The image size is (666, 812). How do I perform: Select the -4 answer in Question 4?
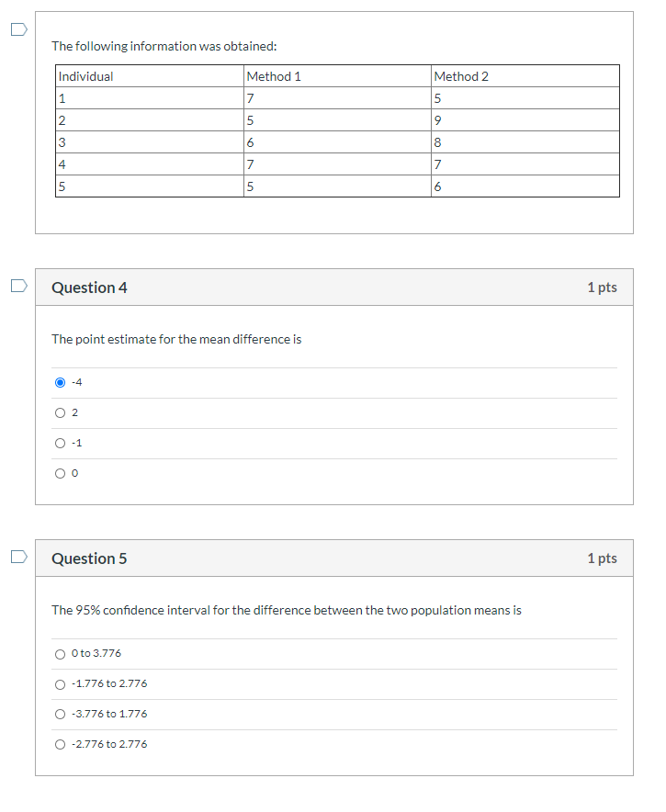coord(59,381)
